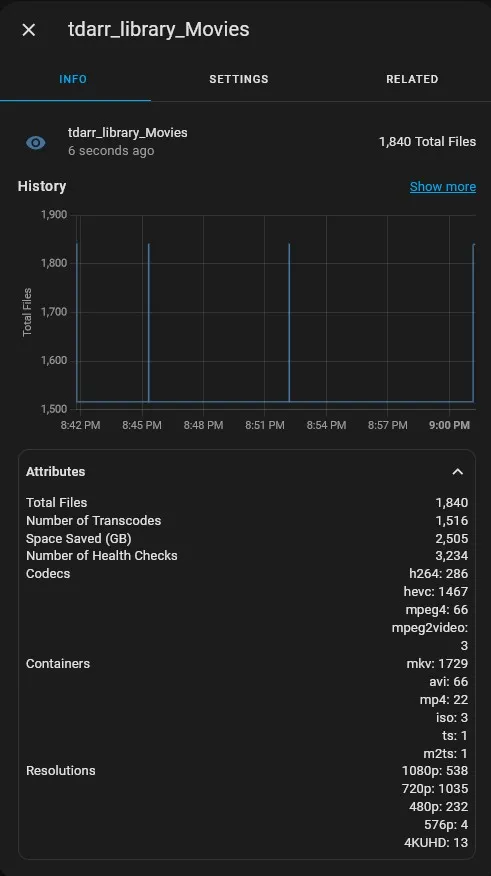
Task: Click the 1,900 y-axis label
Action: pyautogui.click(x=54, y=215)
